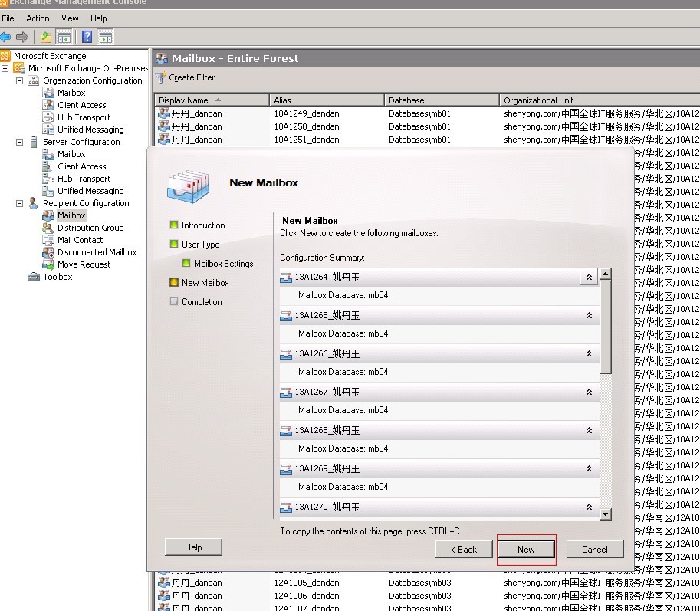The width and height of the screenshot is (700, 611).
Task: Select Hub Transport under Server Configuration
Action: 84,179
